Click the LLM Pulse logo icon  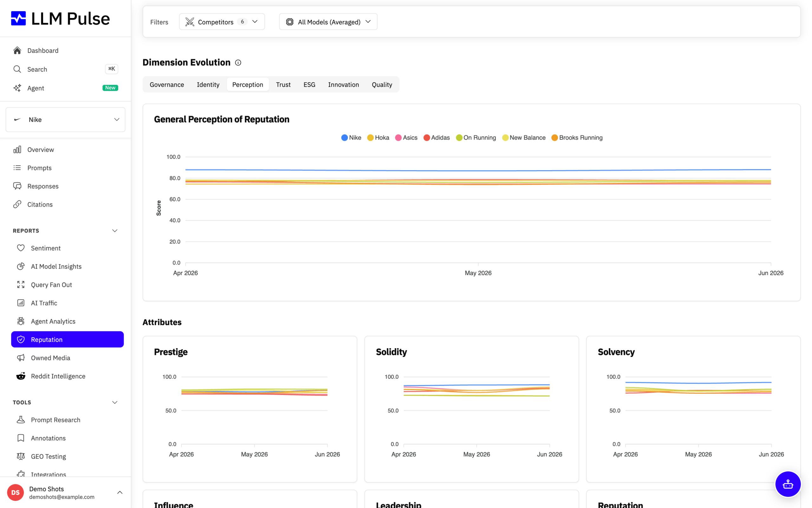(x=18, y=18)
